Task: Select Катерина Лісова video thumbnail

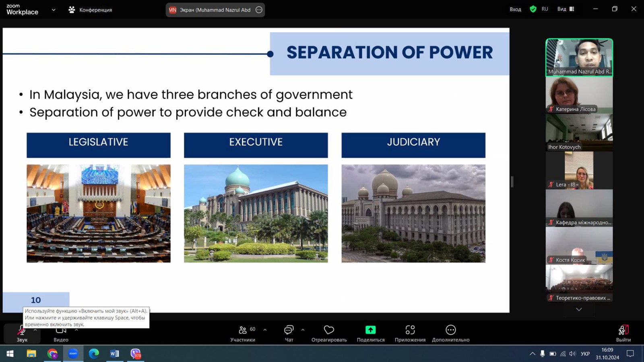Action: (x=579, y=95)
